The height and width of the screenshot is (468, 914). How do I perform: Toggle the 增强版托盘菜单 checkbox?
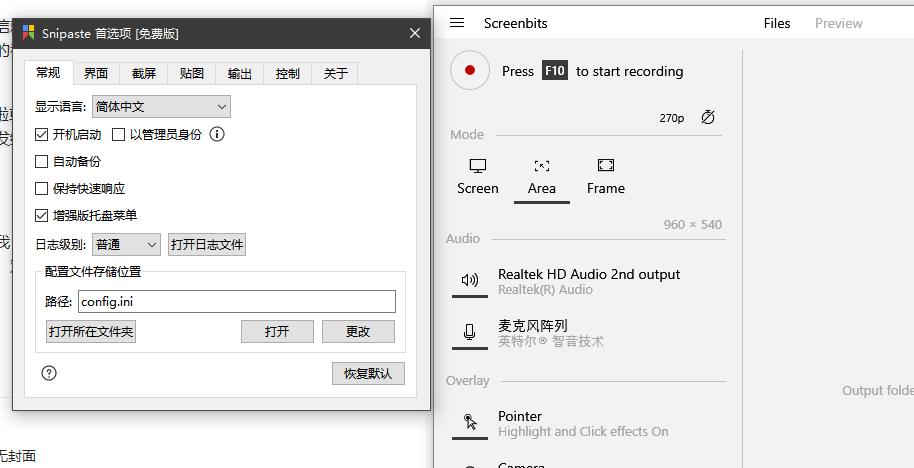click(x=41, y=216)
